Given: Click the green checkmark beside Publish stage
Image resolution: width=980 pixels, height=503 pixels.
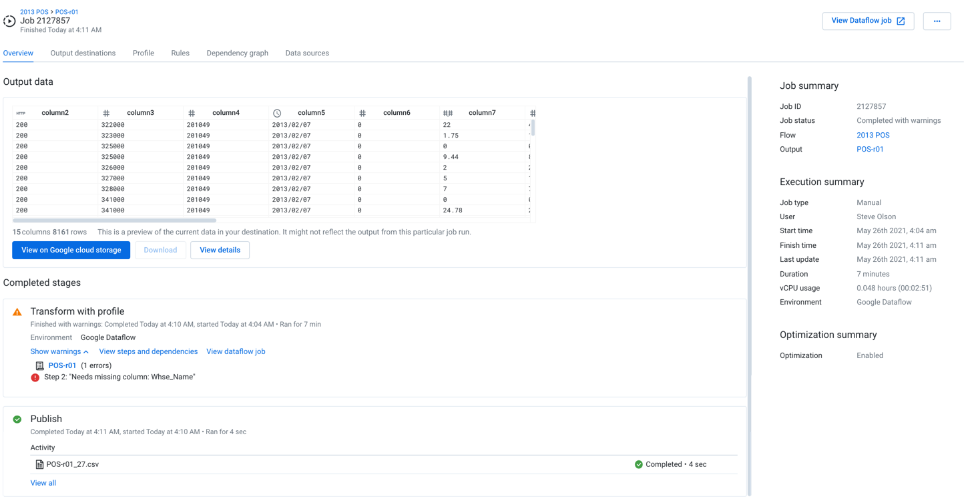Looking at the screenshot, I should point(17,420).
